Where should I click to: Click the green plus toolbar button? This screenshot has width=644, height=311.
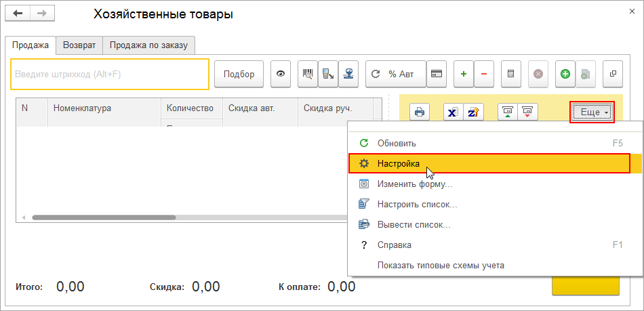tap(464, 74)
